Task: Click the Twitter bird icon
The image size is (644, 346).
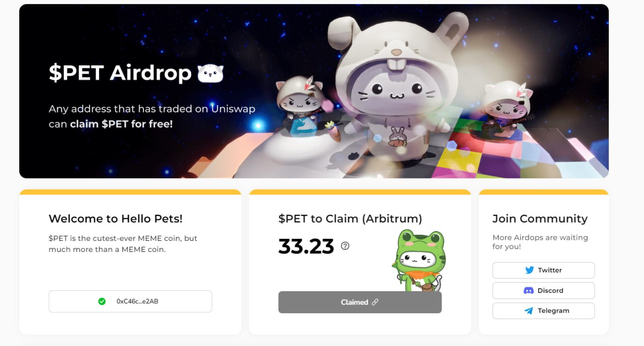Action: click(529, 270)
